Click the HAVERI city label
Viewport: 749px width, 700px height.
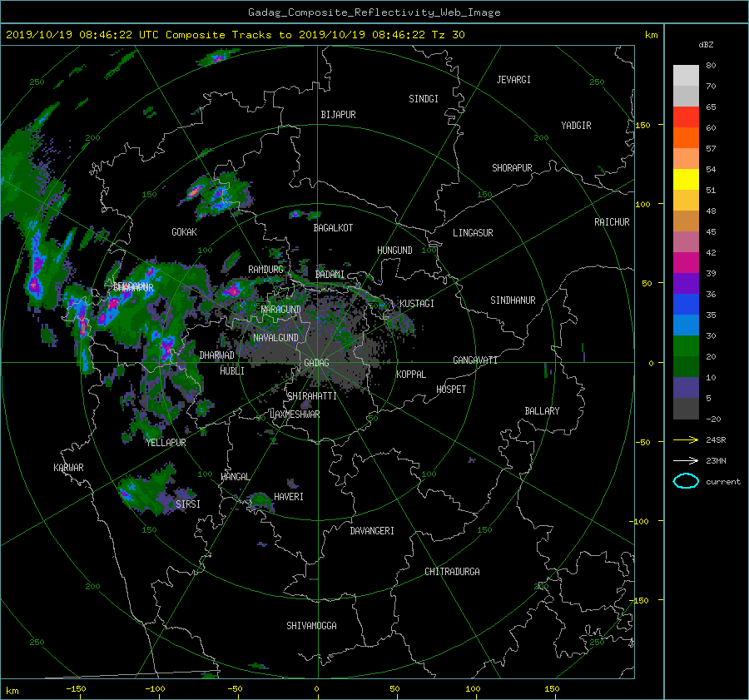(x=289, y=497)
